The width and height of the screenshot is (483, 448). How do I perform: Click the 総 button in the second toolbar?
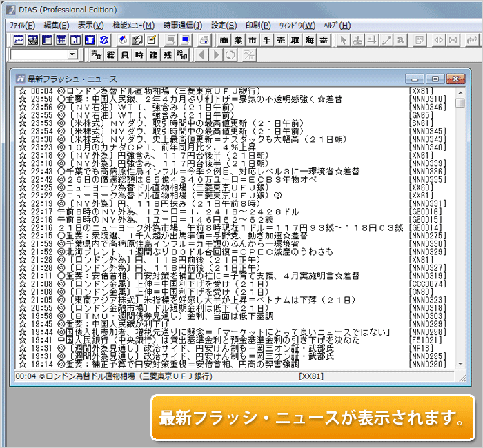pos(110,54)
